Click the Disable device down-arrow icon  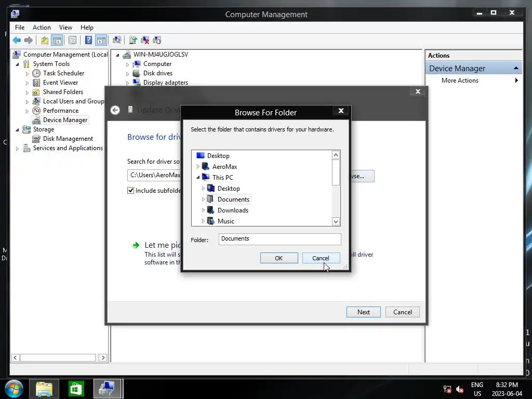[x=157, y=41]
